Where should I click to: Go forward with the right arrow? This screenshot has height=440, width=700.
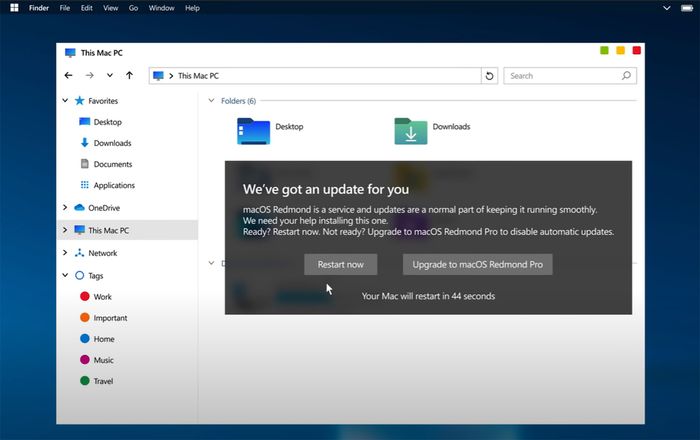click(x=89, y=75)
